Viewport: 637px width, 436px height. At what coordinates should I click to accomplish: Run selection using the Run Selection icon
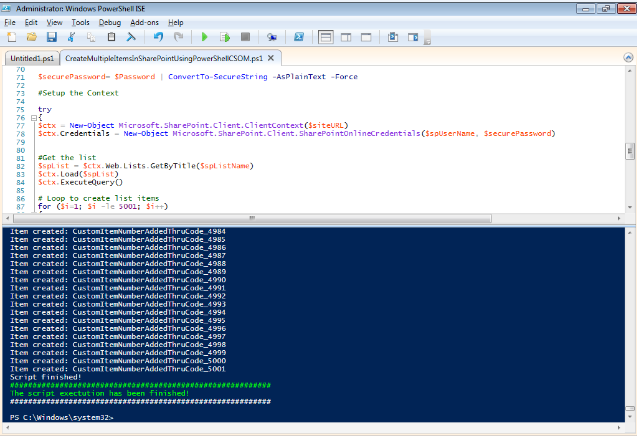(225, 37)
